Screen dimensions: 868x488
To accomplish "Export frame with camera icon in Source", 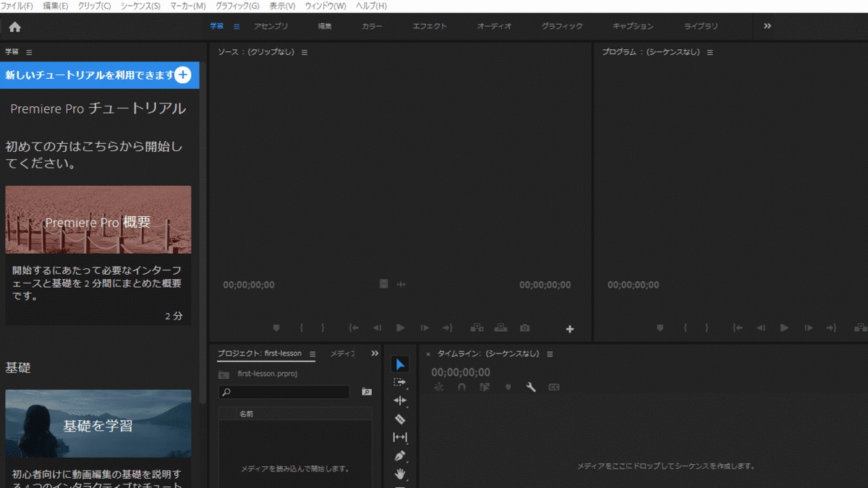I will (x=524, y=328).
